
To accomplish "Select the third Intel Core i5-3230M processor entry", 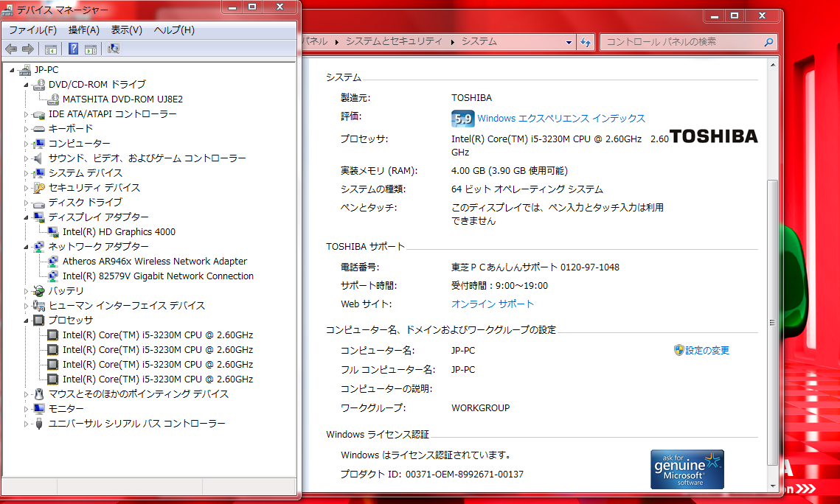I will point(158,364).
